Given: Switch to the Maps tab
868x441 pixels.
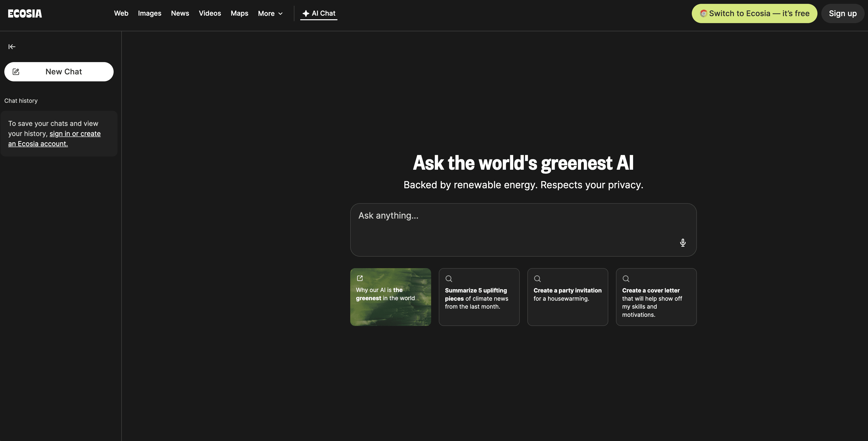Looking at the screenshot, I should [239, 13].
